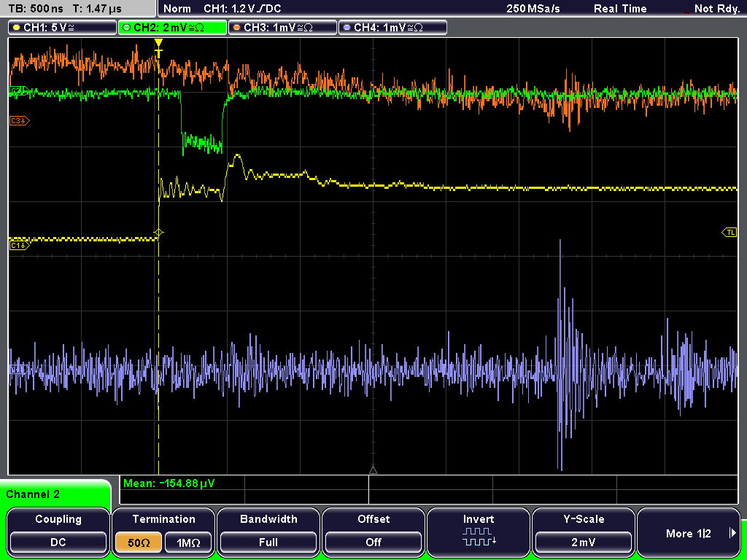The width and height of the screenshot is (747, 560).
Task: Select the CH2: 2 mV channel tab
Action: coord(172,28)
